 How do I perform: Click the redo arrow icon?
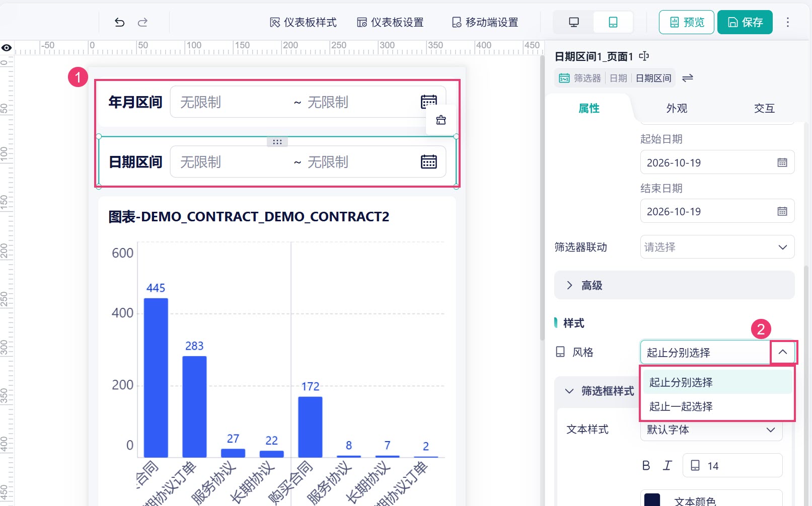(x=143, y=22)
